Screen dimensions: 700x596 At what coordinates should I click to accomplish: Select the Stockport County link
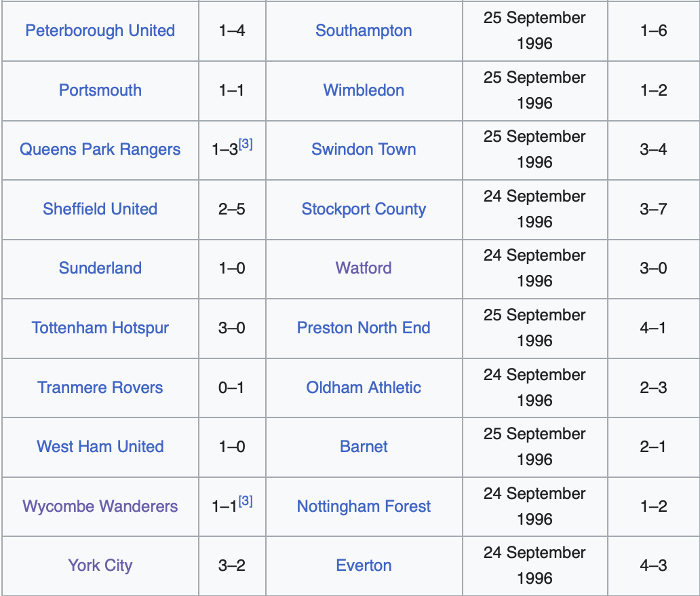364,209
